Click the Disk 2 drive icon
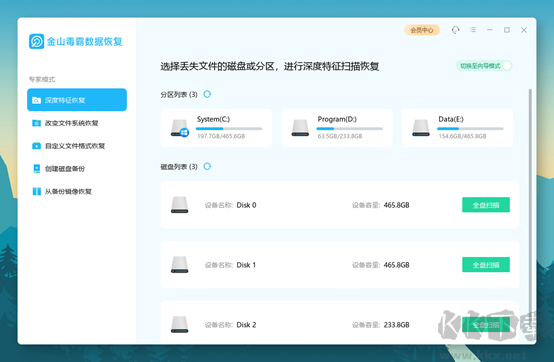Image resolution: width=554 pixels, height=362 pixels. [x=179, y=325]
